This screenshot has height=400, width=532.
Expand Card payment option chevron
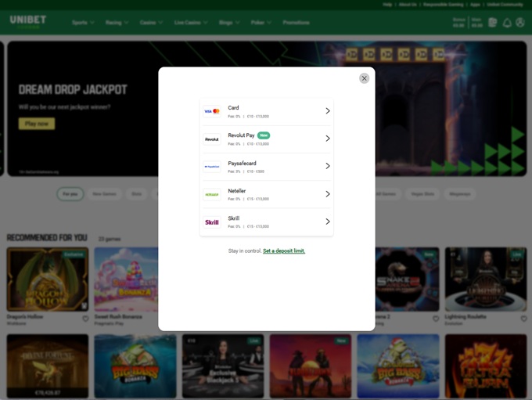click(x=327, y=111)
